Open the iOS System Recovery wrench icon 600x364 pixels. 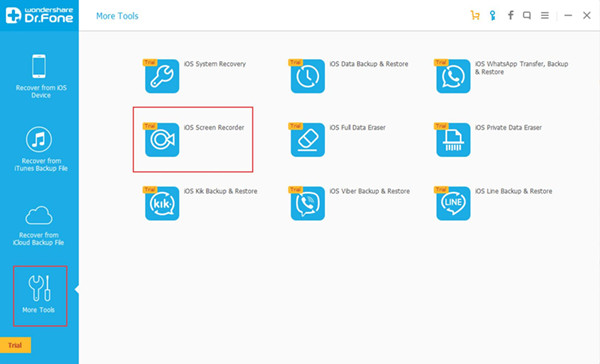pos(162,76)
